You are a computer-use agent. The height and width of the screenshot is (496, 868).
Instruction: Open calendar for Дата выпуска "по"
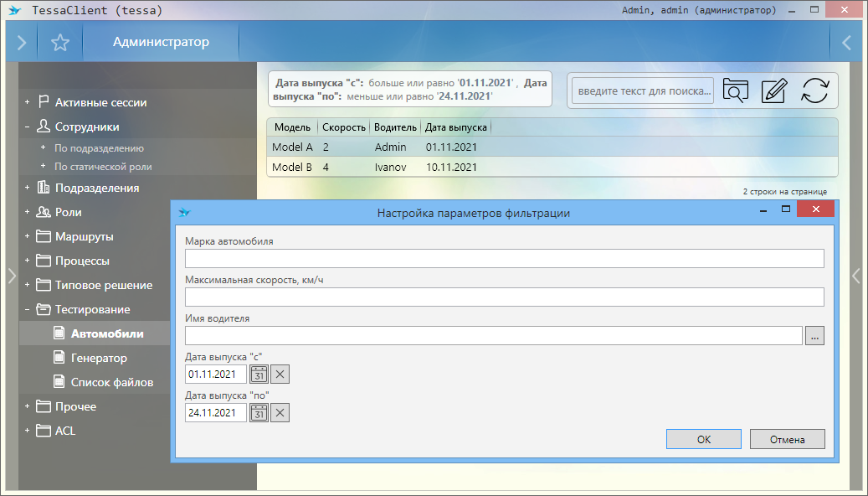[x=259, y=412]
